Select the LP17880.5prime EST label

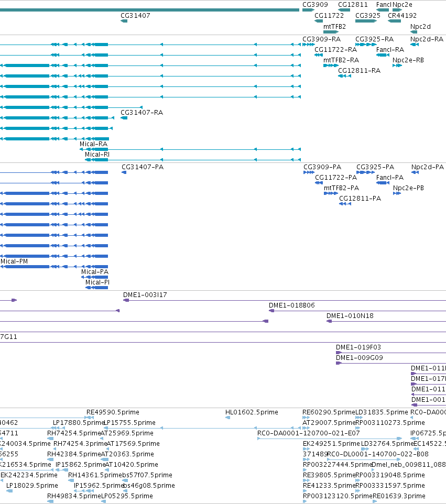coord(79,423)
